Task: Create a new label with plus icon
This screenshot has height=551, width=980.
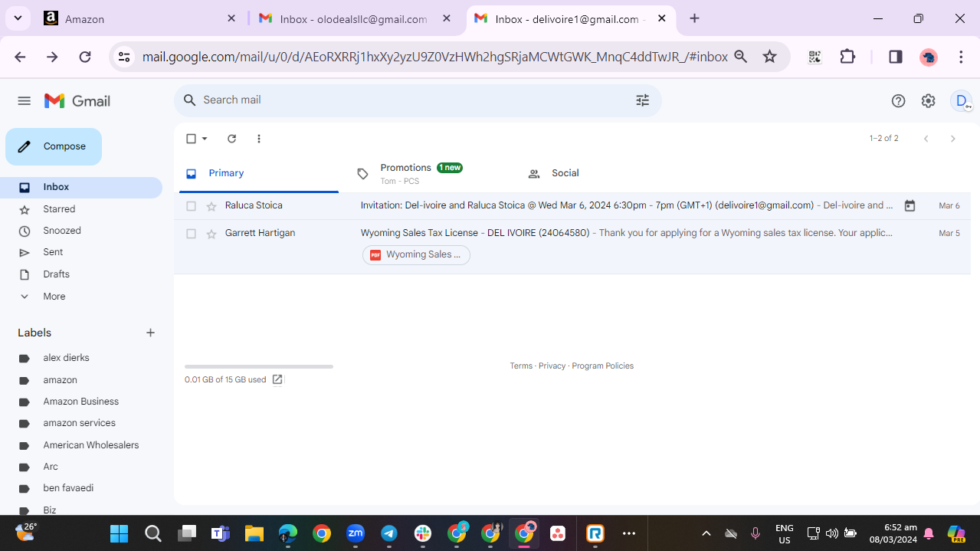Action: coord(150,333)
